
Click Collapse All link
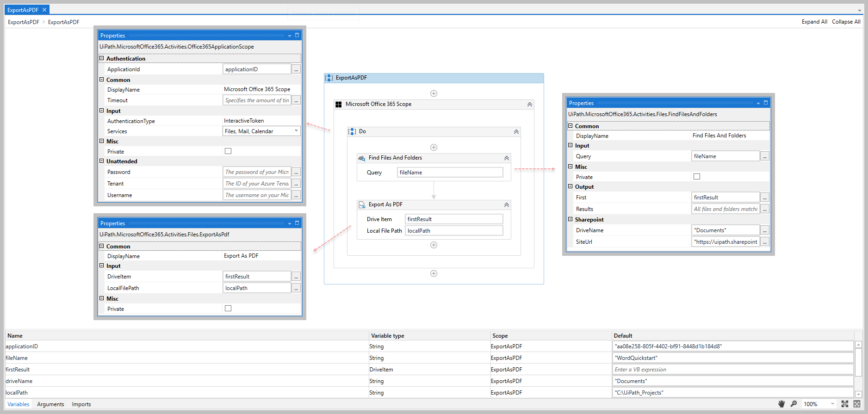point(846,22)
